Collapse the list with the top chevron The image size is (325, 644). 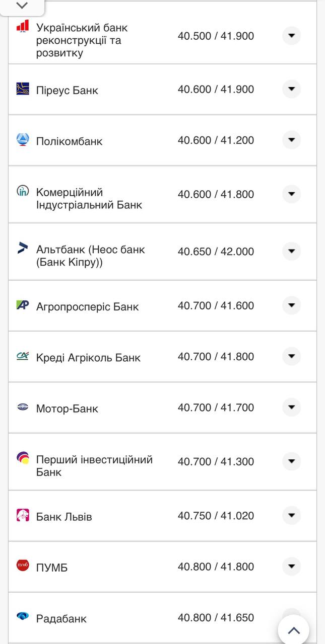pyautogui.click(x=21, y=6)
